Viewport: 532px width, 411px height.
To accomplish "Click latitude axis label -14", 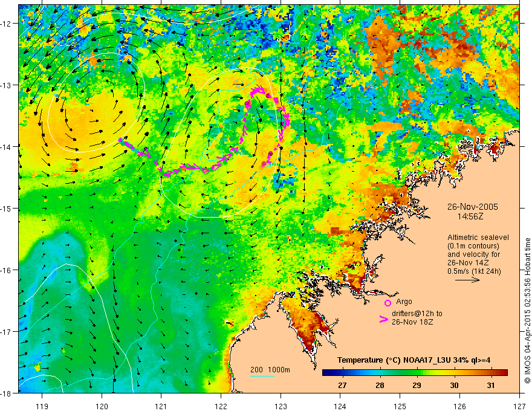I will coord(7,147).
